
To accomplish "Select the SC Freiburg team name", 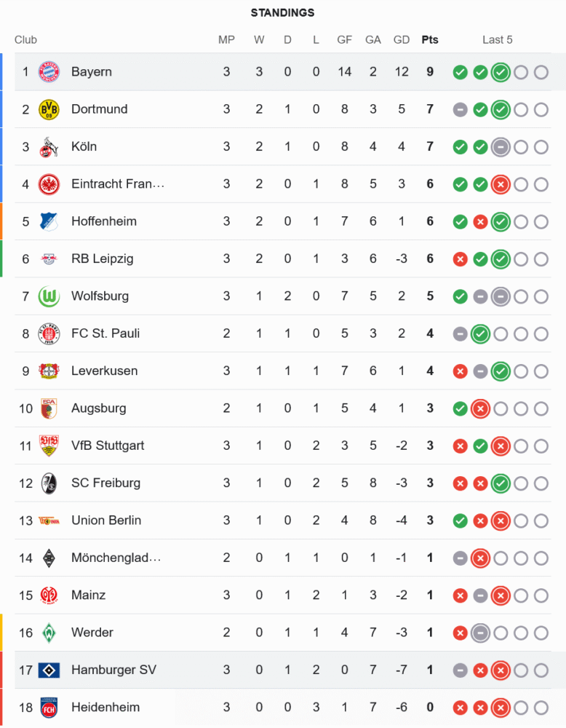I will [105, 483].
